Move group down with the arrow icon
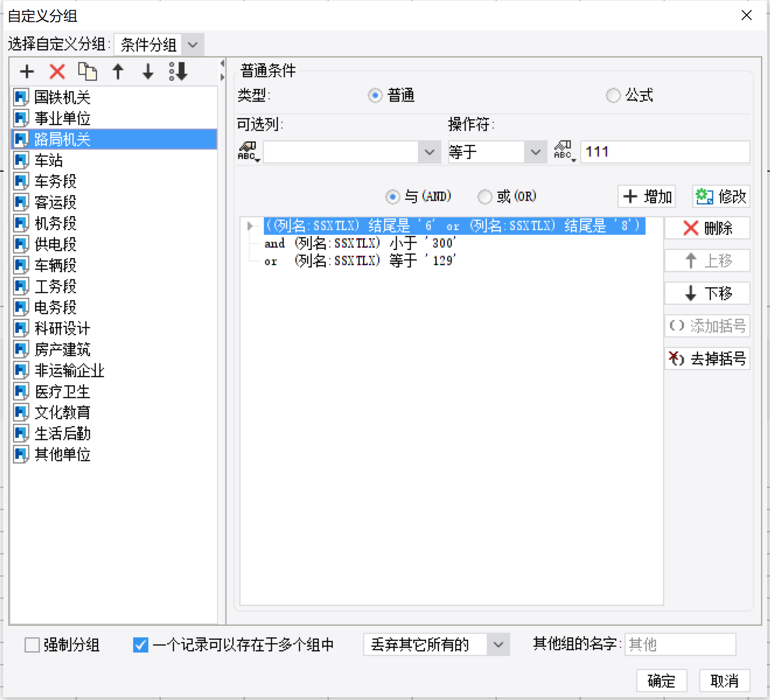This screenshot has height=700, width=770. [148, 72]
